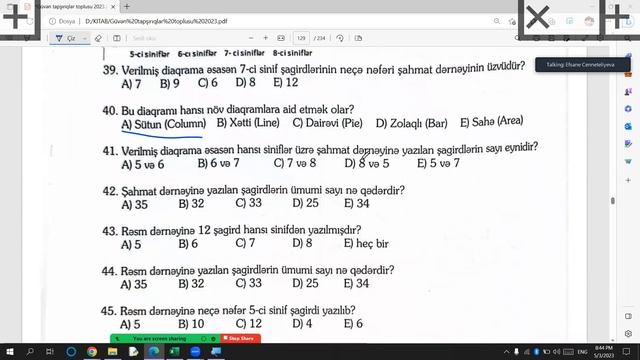Click chart label '5-ci siniflər'
The image size is (640, 360).
149,54
